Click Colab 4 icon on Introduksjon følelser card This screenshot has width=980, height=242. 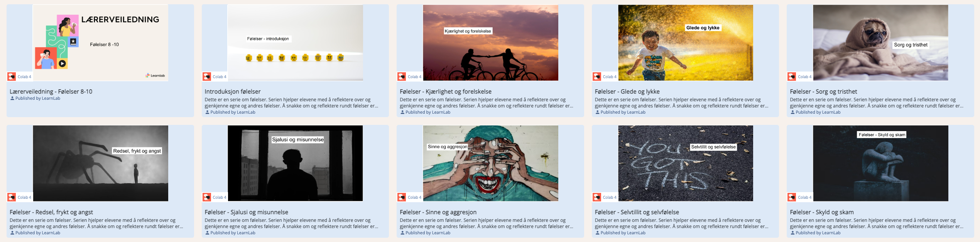click(207, 77)
